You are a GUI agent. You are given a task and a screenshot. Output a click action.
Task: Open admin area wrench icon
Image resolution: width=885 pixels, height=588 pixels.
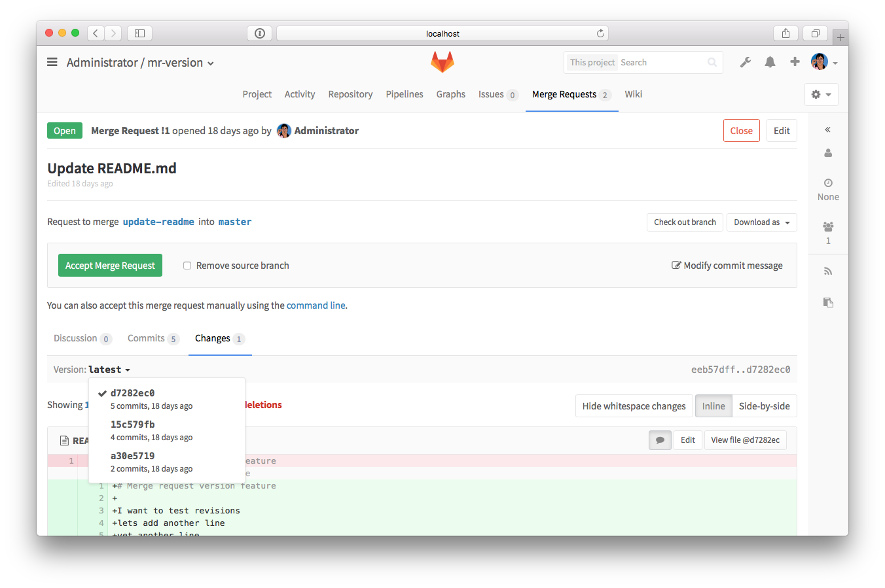745,62
